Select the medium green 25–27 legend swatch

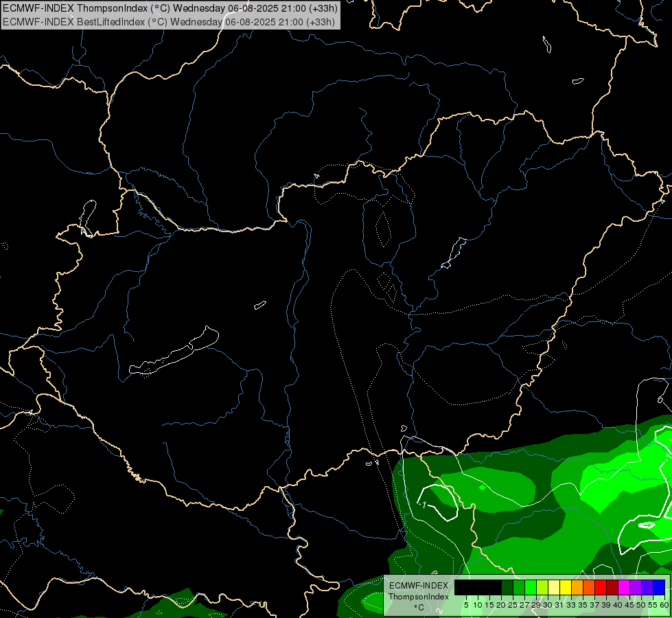[x=519, y=587]
